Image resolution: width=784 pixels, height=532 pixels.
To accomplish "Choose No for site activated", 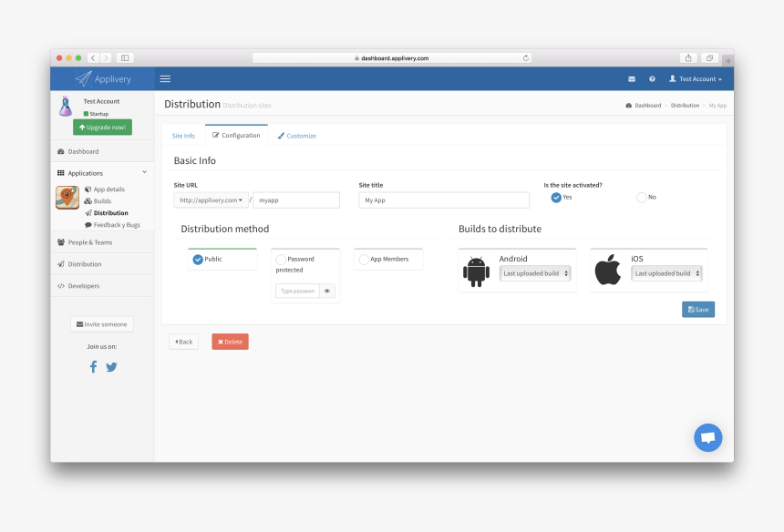I will coord(641,197).
